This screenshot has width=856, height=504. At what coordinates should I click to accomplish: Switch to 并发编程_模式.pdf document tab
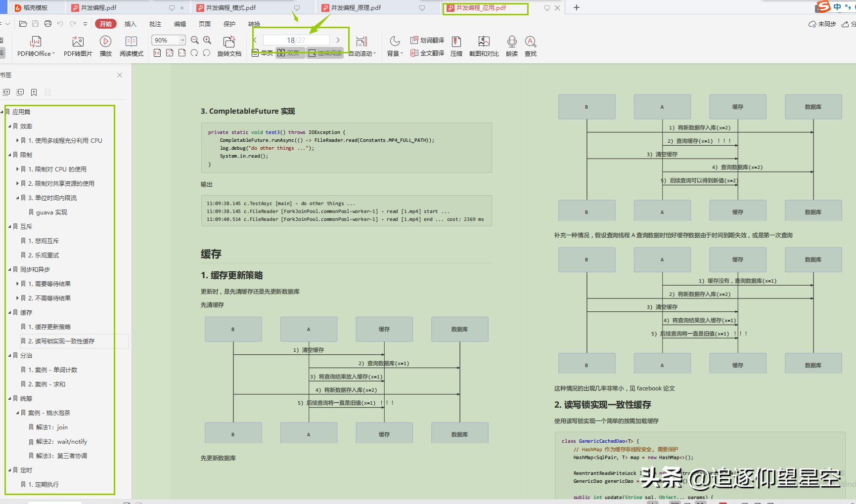click(231, 8)
